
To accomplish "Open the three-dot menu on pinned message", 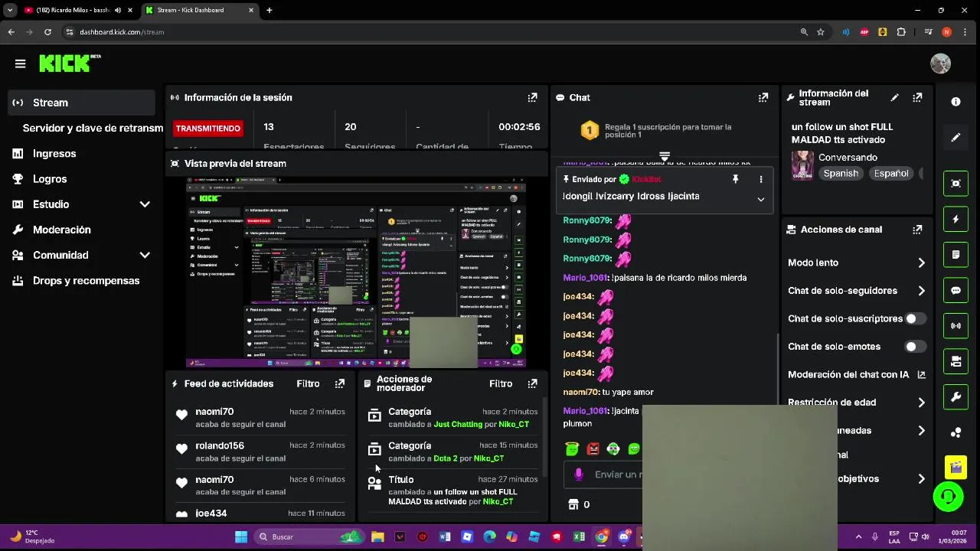I will point(760,179).
